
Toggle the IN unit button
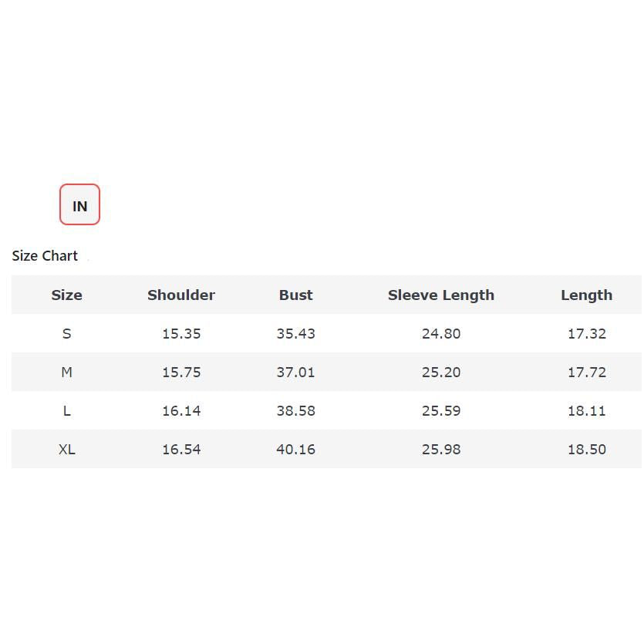click(x=79, y=205)
